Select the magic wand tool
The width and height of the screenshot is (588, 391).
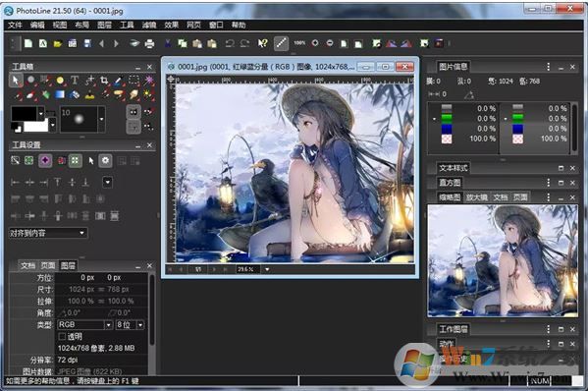coord(149,80)
